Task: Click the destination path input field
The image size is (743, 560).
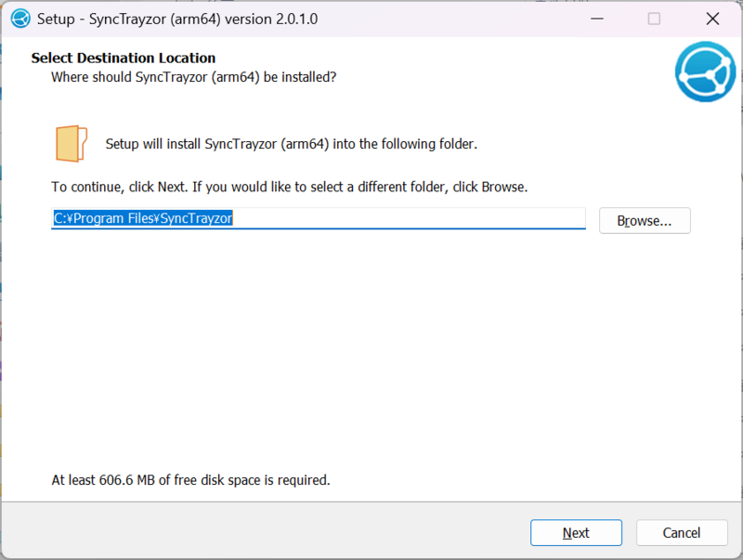Action: click(x=319, y=218)
